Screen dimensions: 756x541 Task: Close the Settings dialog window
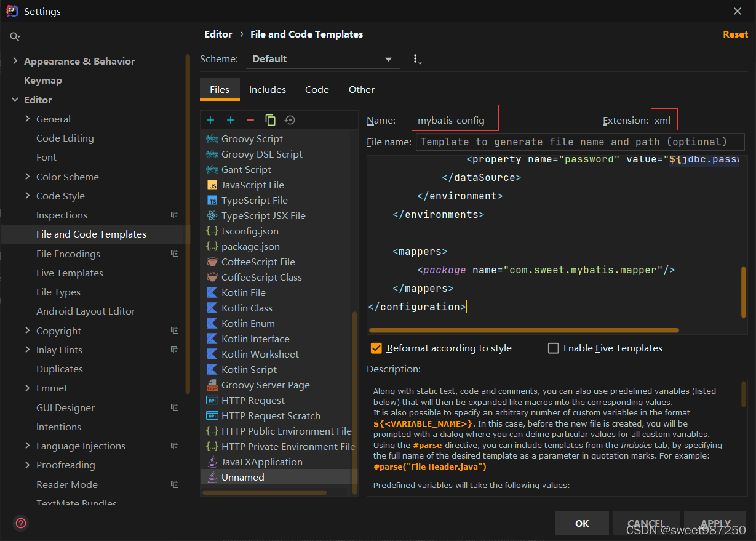coord(738,11)
